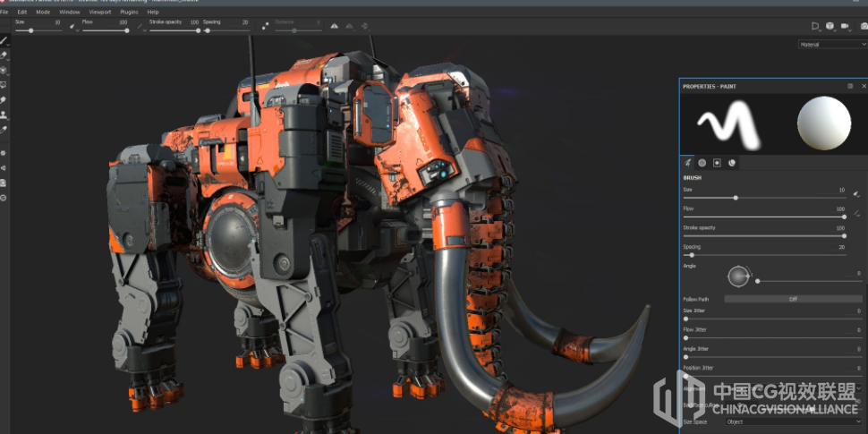Screen dimensions: 868x434
Task: Toggle the Follow Path Off button
Action: point(793,299)
